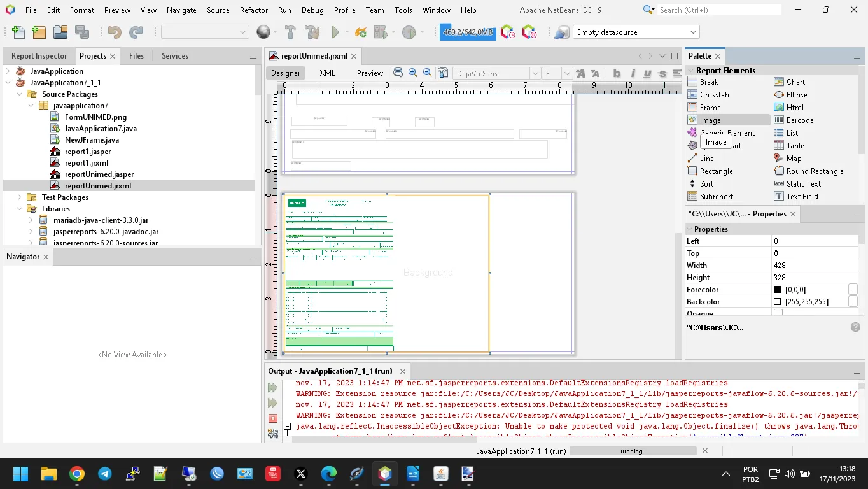Select the Barcode element in the Palette
The height and width of the screenshot is (489, 868).
799,120
